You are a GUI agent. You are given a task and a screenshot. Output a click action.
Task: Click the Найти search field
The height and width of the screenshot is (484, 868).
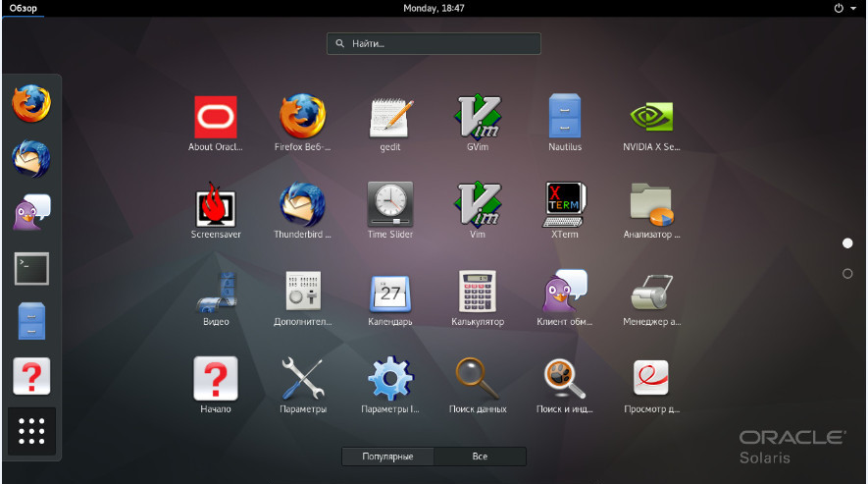point(434,44)
